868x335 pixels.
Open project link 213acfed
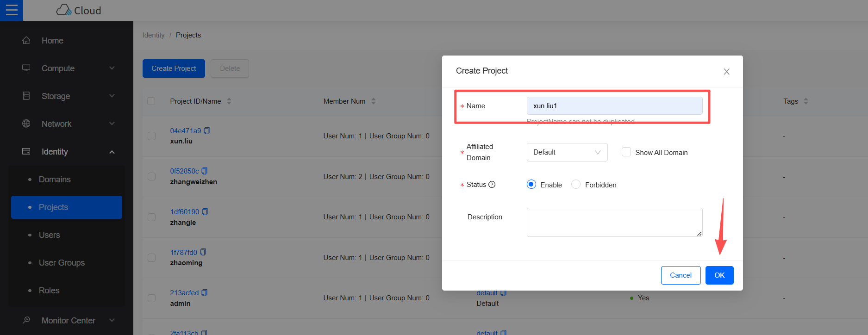pyautogui.click(x=184, y=293)
